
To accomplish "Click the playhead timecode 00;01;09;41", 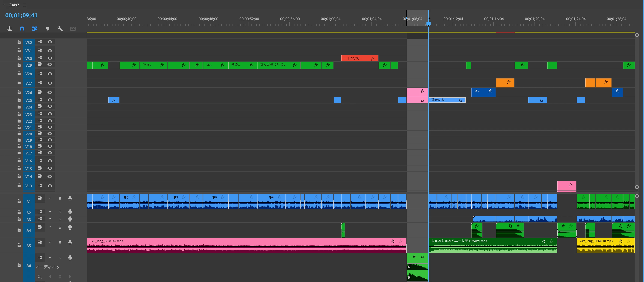I will click(21, 16).
